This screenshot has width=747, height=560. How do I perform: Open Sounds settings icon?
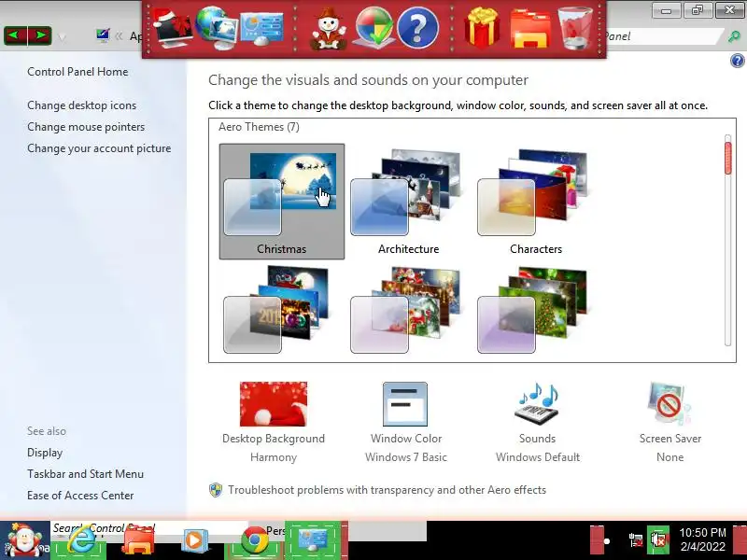pos(537,404)
